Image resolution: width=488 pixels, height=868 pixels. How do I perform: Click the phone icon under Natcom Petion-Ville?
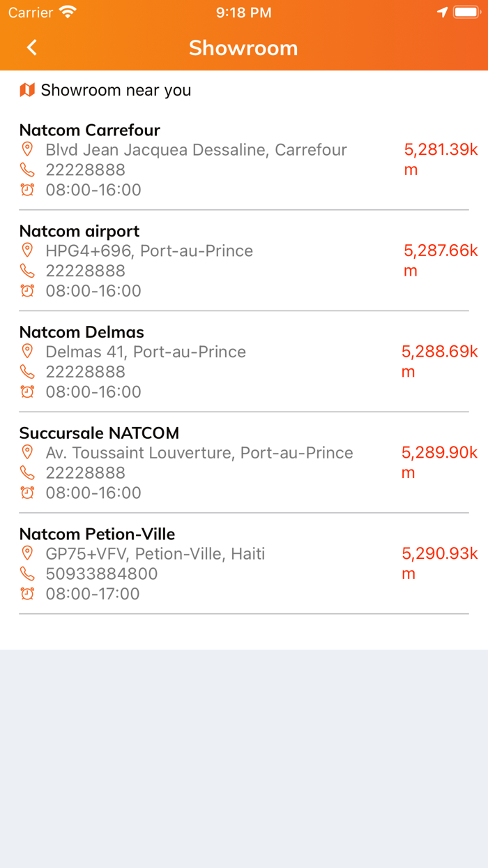[28, 574]
